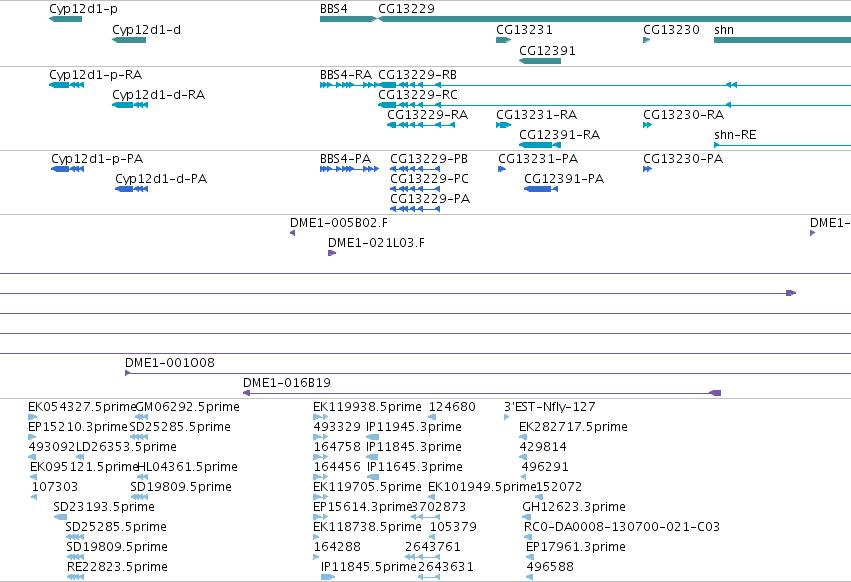
Task: Click EST HL04361.5prime
Action: tap(142, 477)
